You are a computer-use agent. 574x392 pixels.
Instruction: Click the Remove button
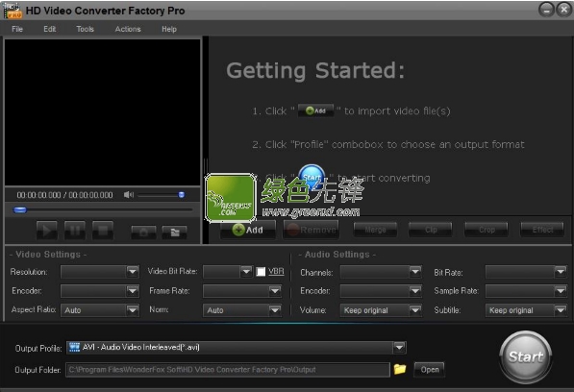312,230
